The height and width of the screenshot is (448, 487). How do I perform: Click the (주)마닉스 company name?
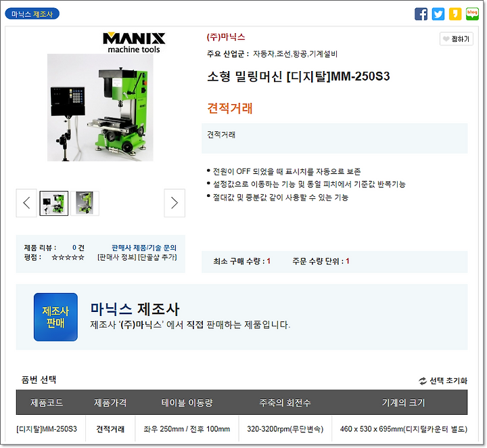pyautogui.click(x=226, y=37)
